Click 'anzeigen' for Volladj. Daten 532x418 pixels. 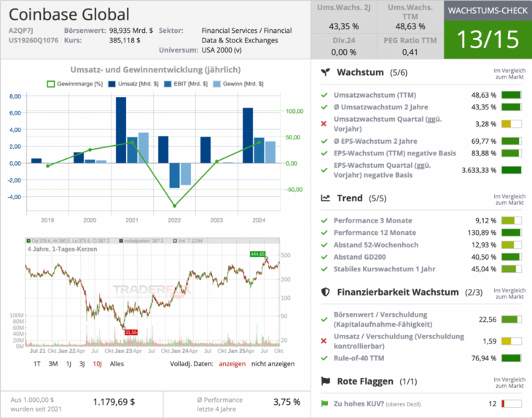(x=232, y=363)
